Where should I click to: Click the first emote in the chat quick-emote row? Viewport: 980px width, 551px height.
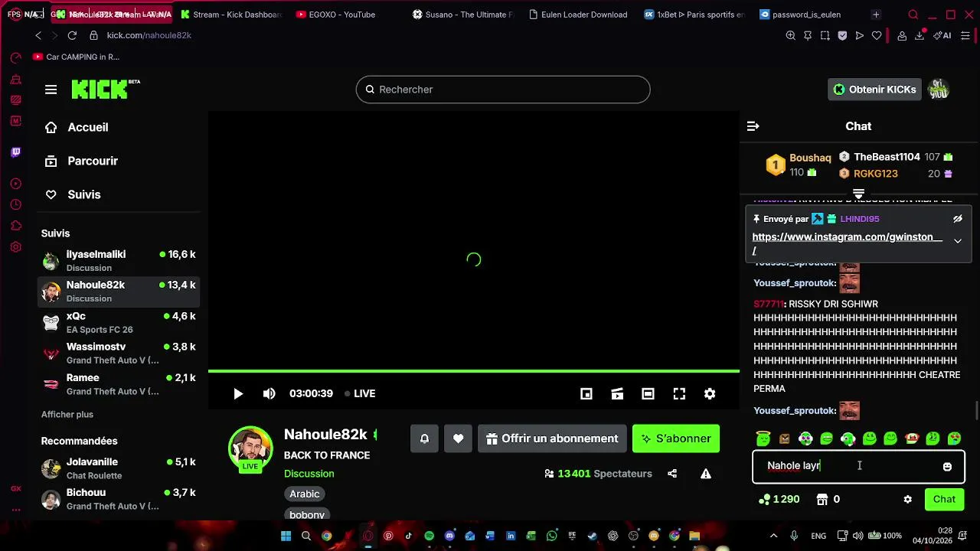point(763,439)
